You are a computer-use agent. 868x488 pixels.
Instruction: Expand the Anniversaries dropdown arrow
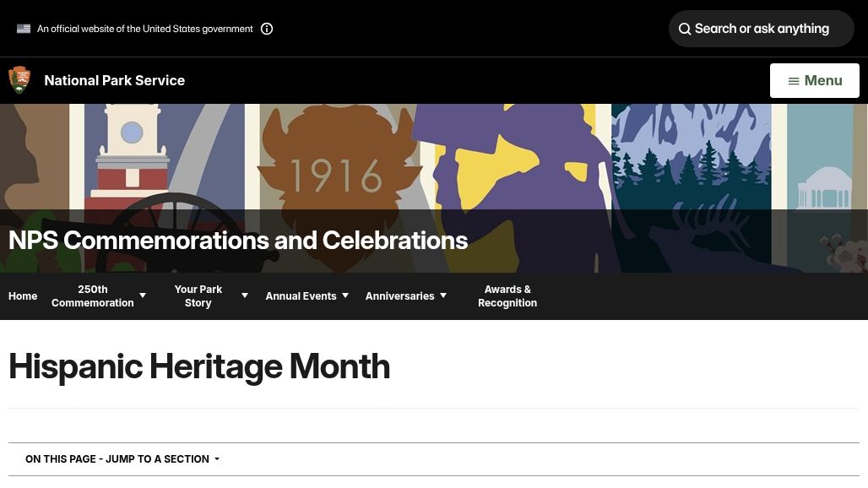click(x=443, y=296)
